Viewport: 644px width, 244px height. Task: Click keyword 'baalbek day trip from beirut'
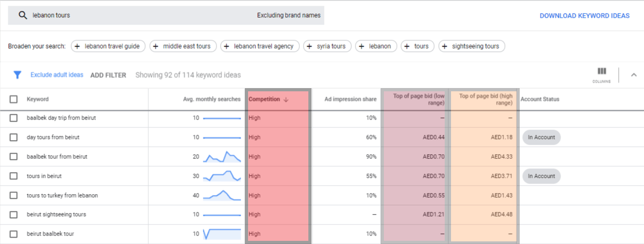pos(61,118)
